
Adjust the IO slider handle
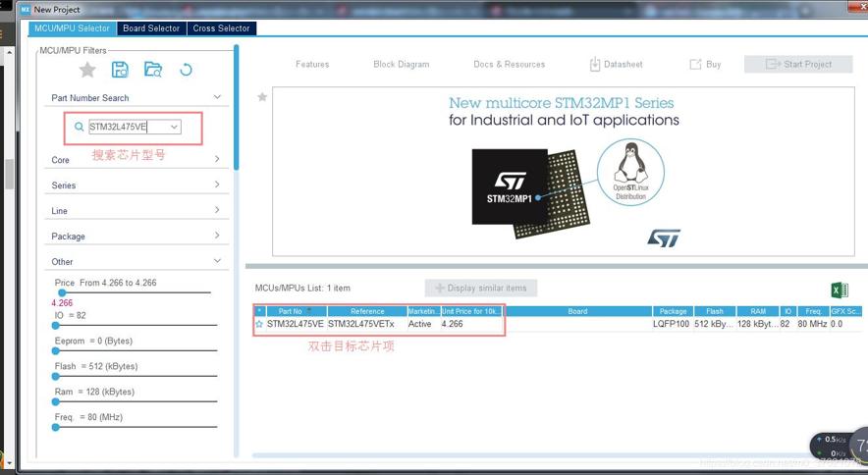pos(55,326)
